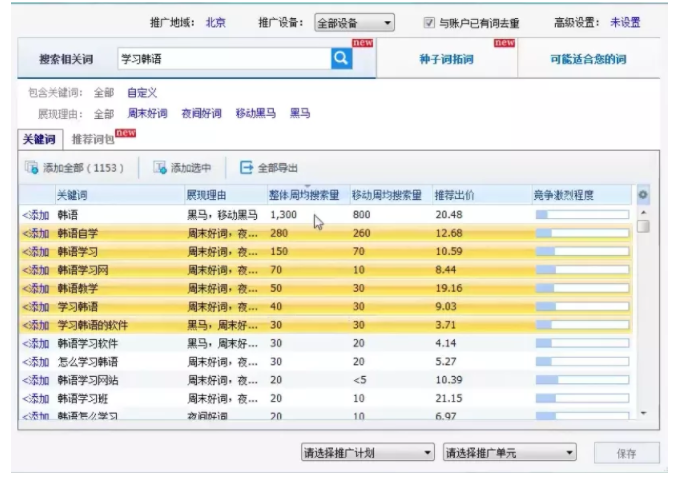
Task: Add the keyword 韩语
Action: tap(36, 215)
